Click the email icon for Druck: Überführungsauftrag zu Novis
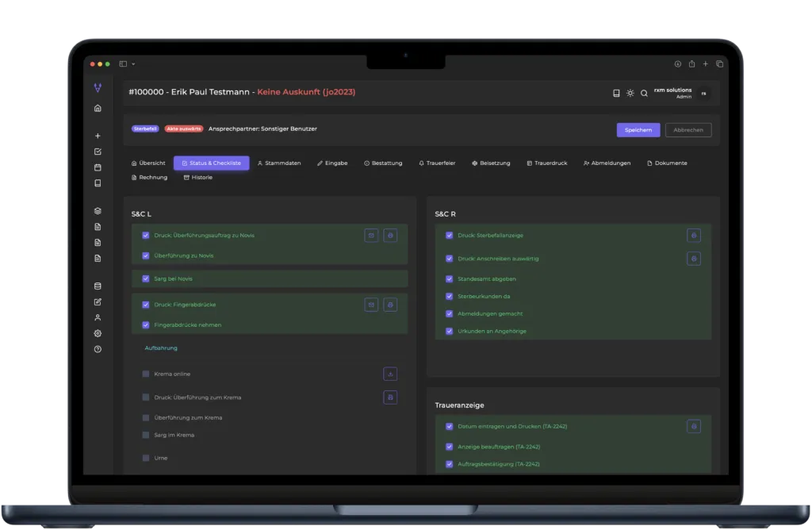This screenshot has height=530, width=812. click(371, 235)
